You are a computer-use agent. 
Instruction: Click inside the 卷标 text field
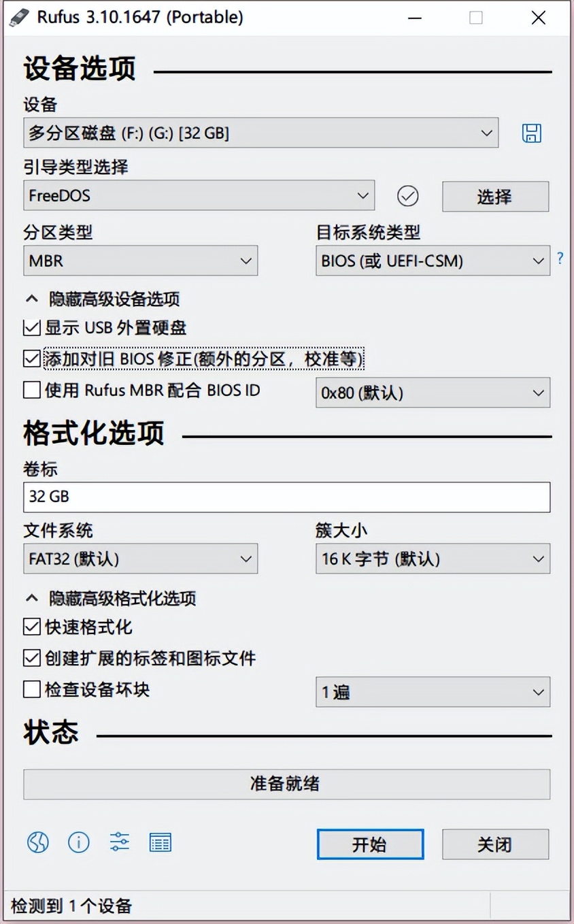(x=286, y=497)
